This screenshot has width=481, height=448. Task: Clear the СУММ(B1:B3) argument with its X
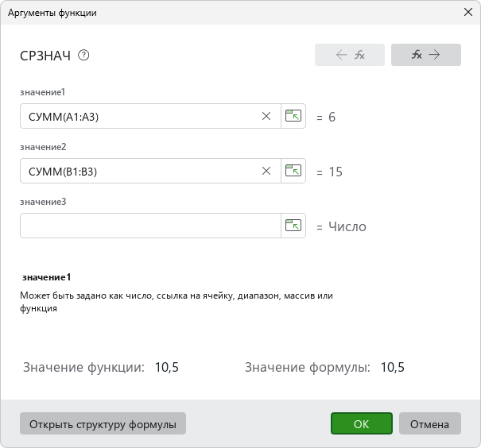point(266,171)
